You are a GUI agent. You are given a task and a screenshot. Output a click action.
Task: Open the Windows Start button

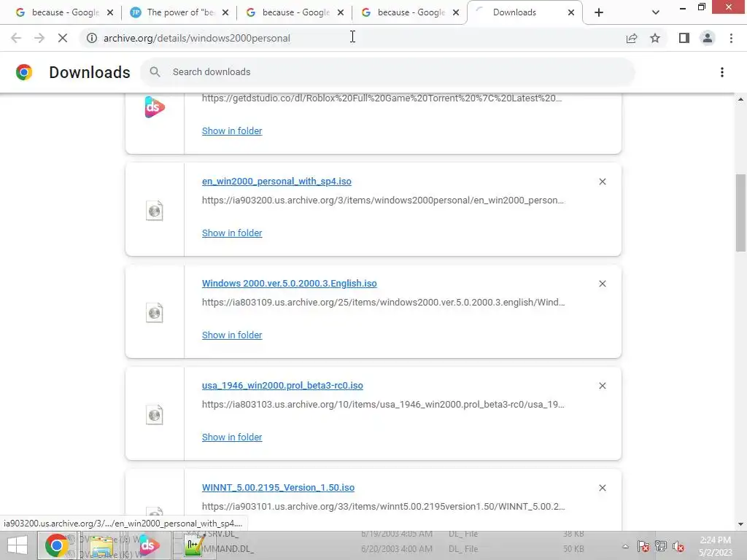click(18, 545)
